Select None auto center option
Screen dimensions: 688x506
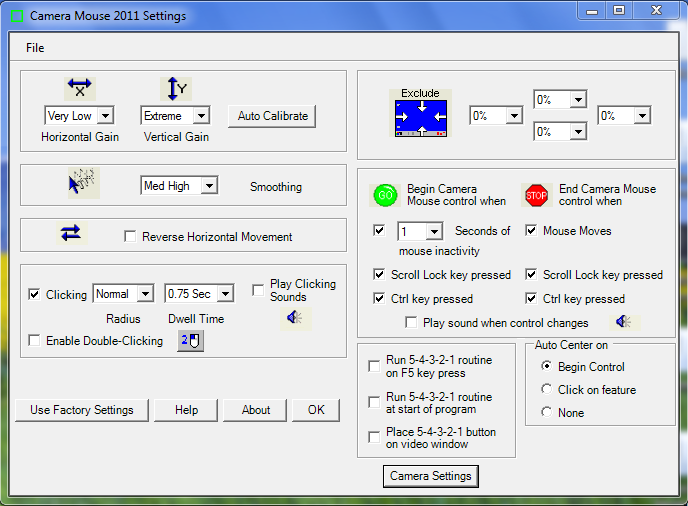pos(546,412)
